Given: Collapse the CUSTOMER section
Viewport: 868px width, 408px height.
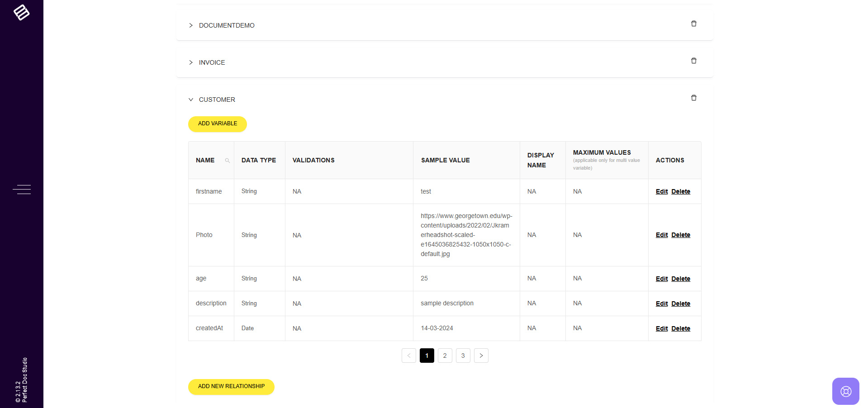Looking at the screenshot, I should coord(191,100).
